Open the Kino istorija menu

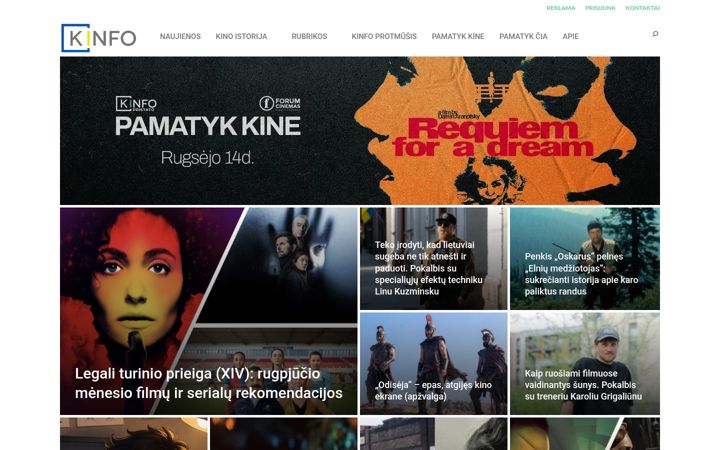[241, 36]
